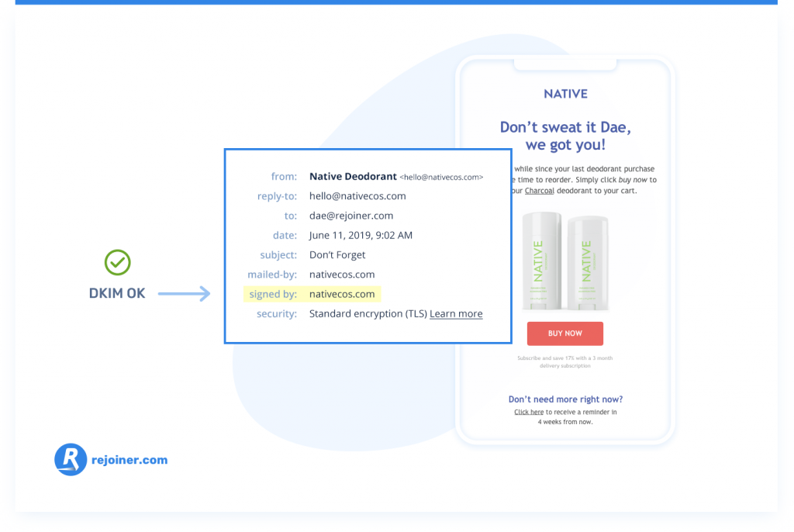Click the Rejoiner R logo icon

point(71,460)
